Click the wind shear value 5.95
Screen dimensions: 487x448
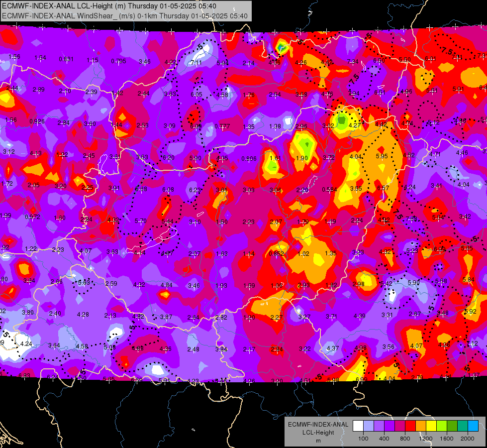point(382,156)
